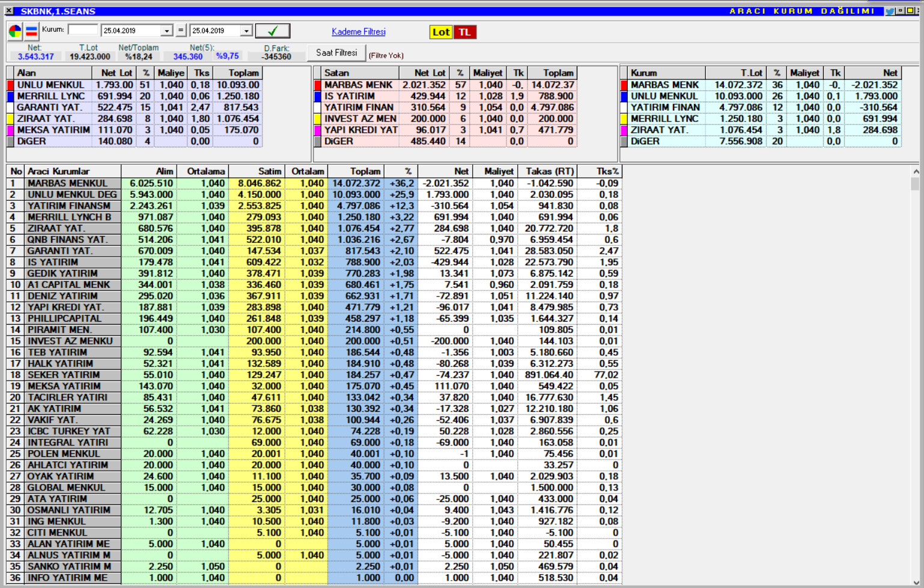This screenshot has height=588, width=924.
Task: Click the blue swatch beside IS YATIRIM in Satan table
Action: pos(318,96)
